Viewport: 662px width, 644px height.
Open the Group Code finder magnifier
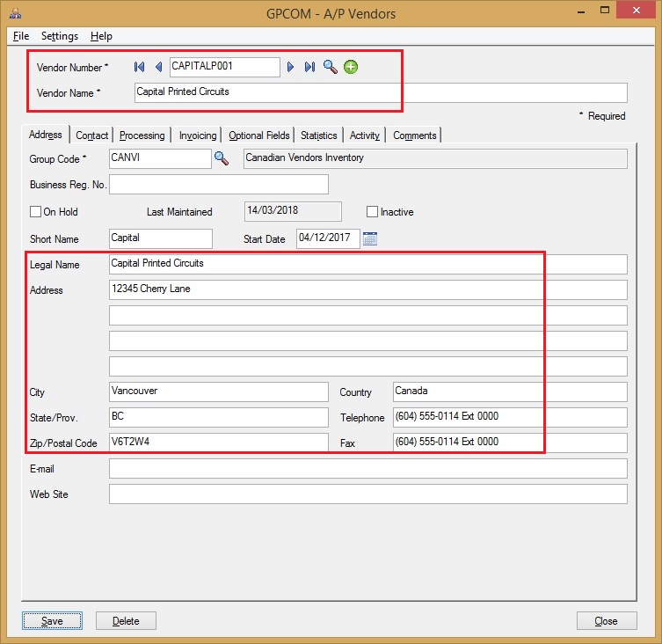pyautogui.click(x=220, y=158)
